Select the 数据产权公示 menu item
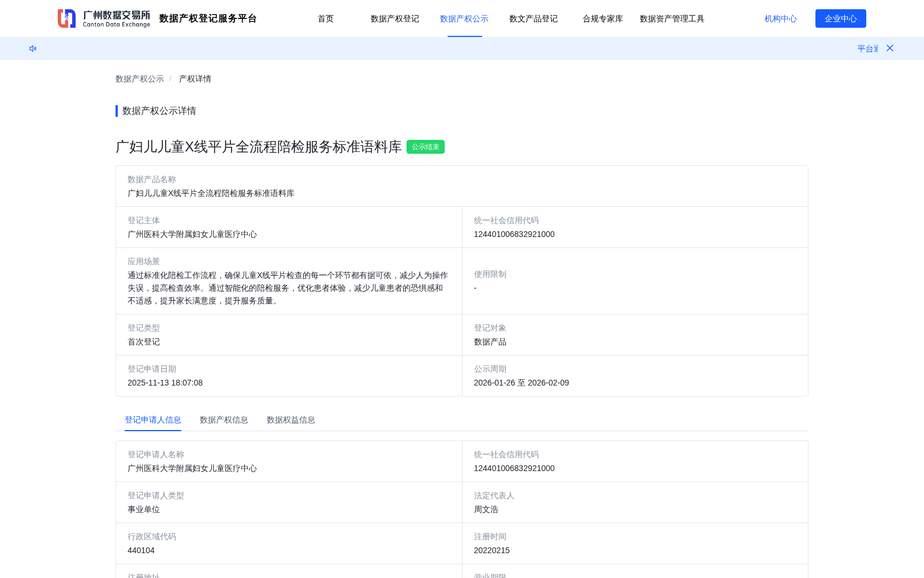This screenshot has height=578, width=924. pyautogui.click(x=464, y=18)
